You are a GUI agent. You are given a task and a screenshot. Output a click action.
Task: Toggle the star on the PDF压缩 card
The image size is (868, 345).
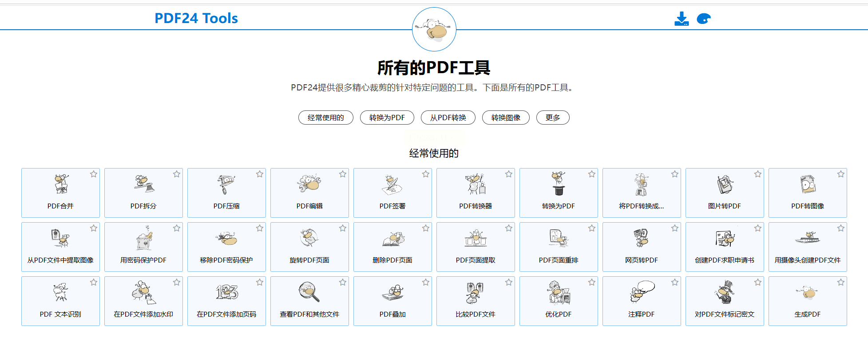[x=260, y=174]
